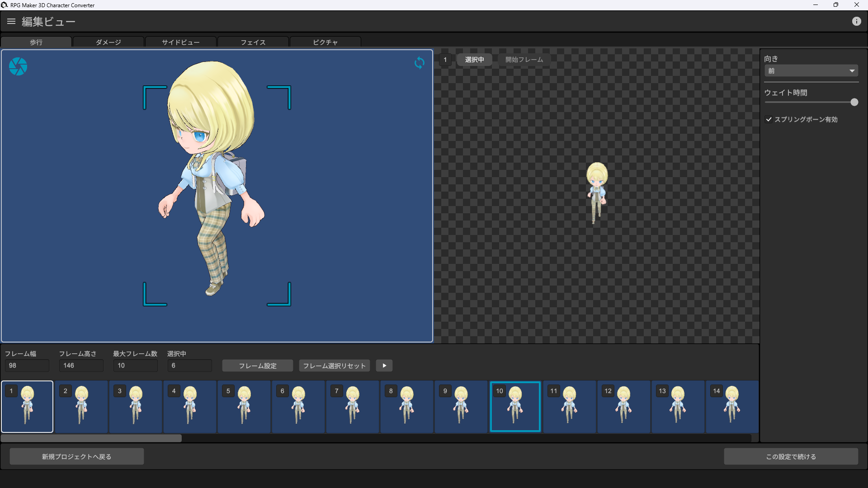Select frame thumbnail 2
This screenshot has height=488, width=868.
tap(81, 407)
